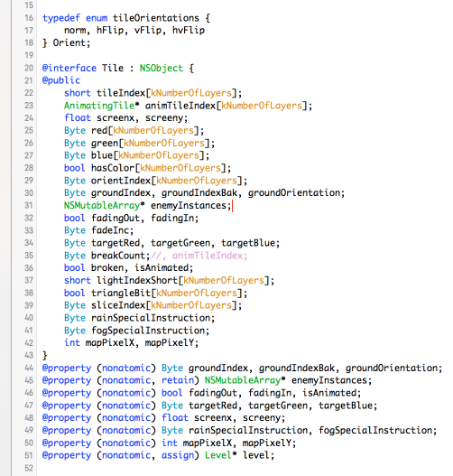The height and width of the screenshot is (476, 453).
Task: Click sliceIndex variable
Action: [118, 305]
